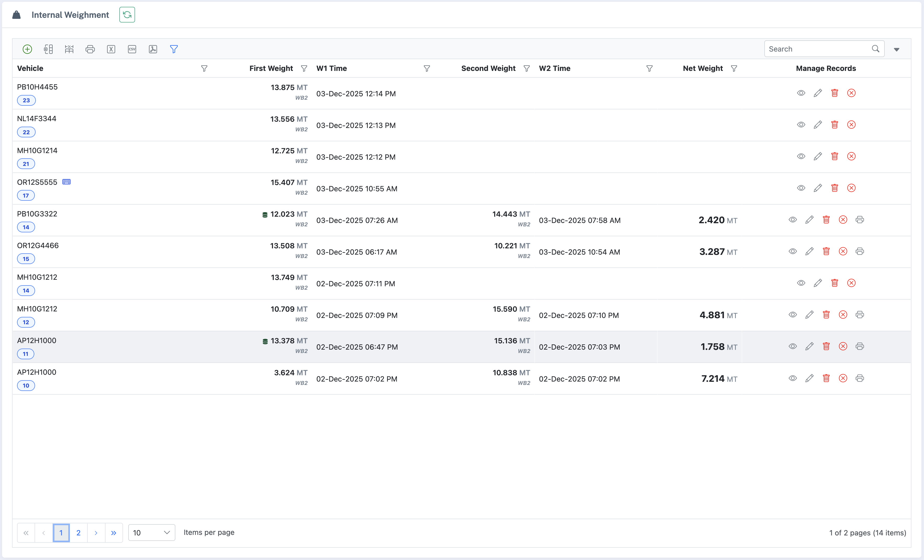The image size is (924, 560).
Task: Export table to Excel icon
Action: point(111,49)
